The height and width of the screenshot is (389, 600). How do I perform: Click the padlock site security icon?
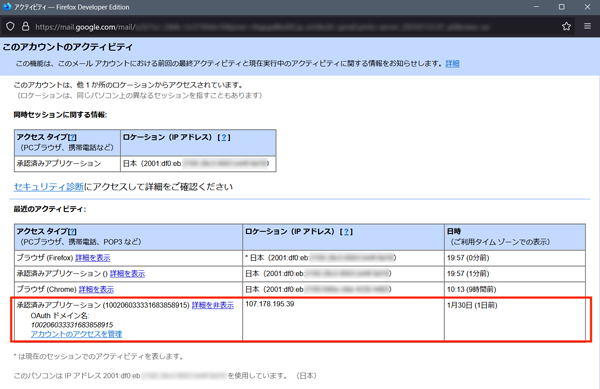click(x=25, y=26)
